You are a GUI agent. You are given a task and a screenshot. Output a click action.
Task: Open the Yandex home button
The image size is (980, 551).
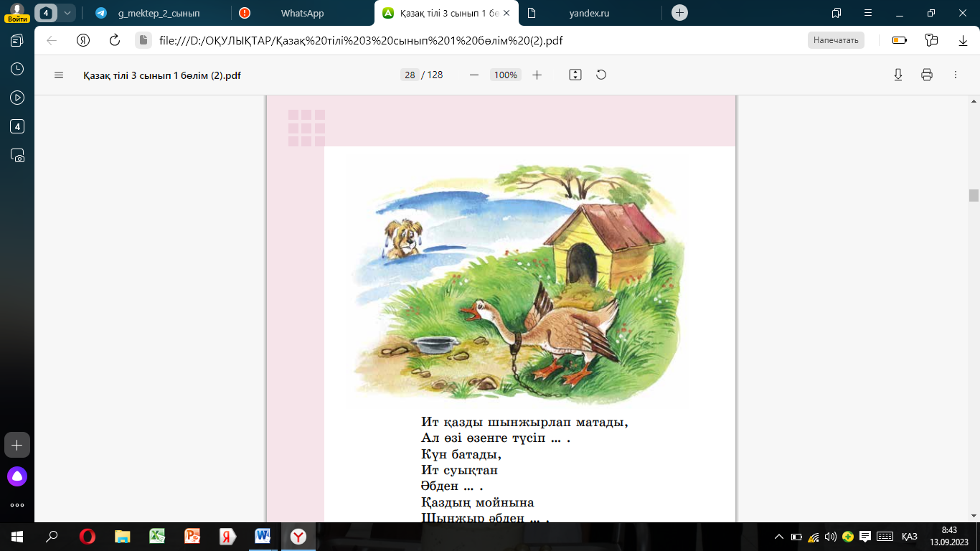click(83, 40)
